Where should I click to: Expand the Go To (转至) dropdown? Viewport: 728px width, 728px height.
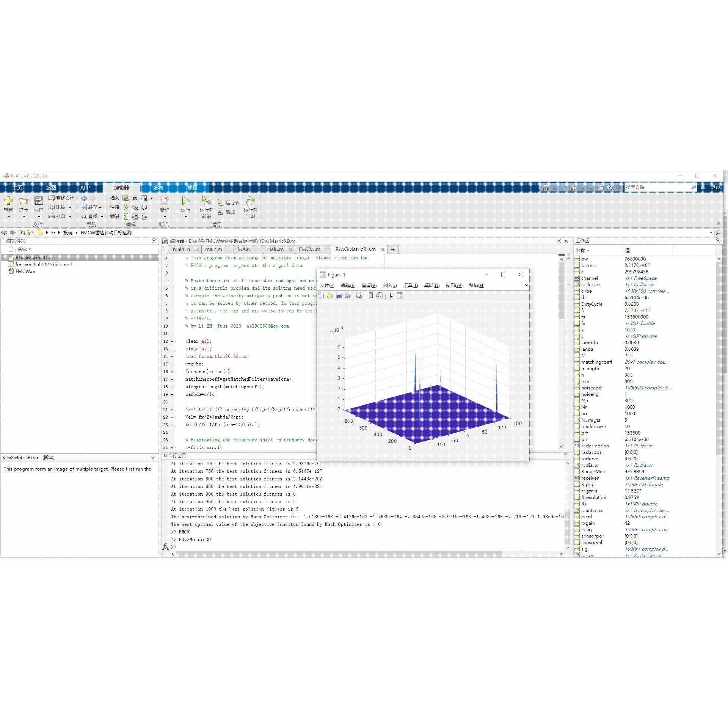tap(100, 207)
